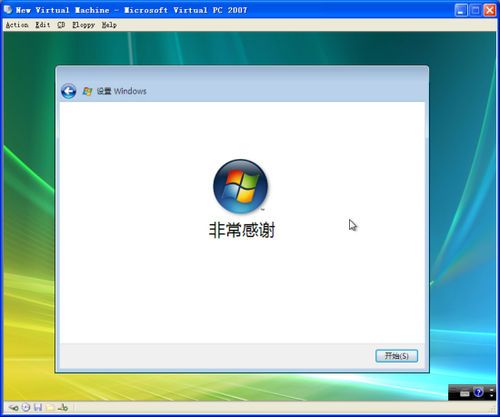Minimize the Virtual PC window
This screenshot has height=417, width=500.
[461, 10]
